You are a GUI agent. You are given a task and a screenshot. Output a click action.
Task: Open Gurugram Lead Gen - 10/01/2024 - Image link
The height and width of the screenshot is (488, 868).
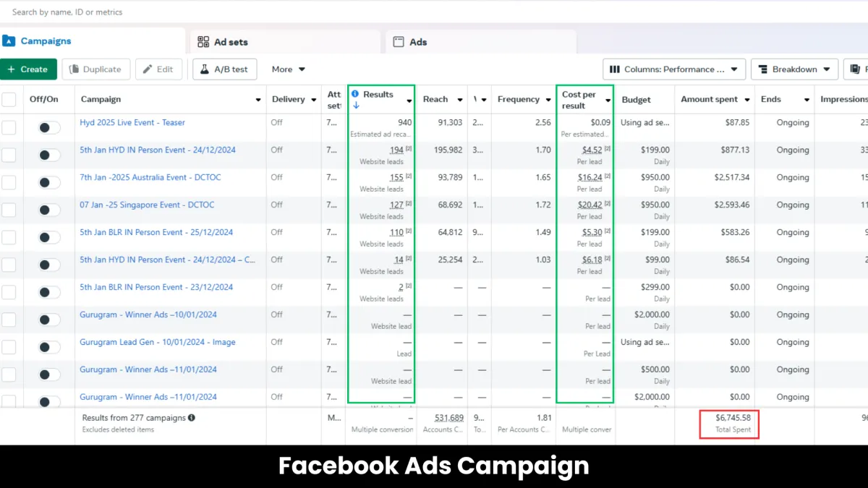(158, 343)
